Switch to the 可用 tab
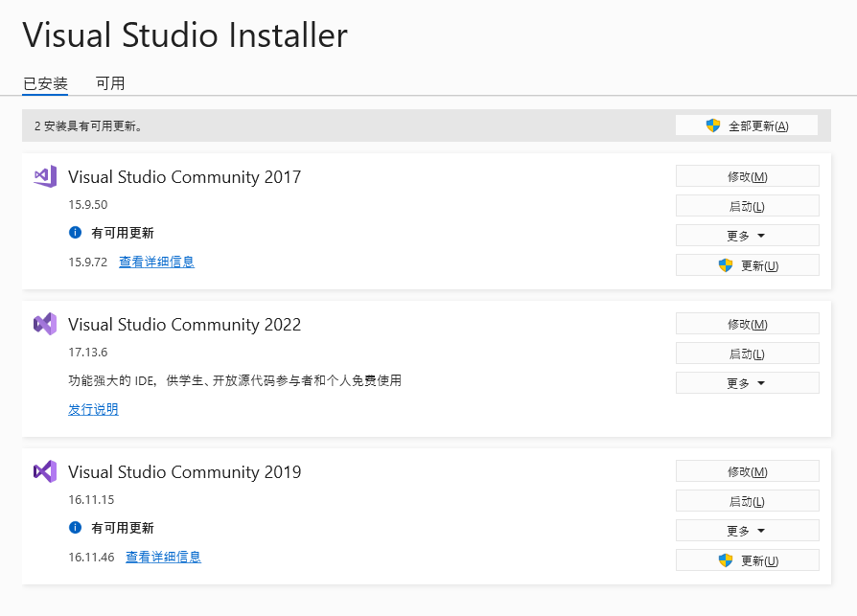 110,83
